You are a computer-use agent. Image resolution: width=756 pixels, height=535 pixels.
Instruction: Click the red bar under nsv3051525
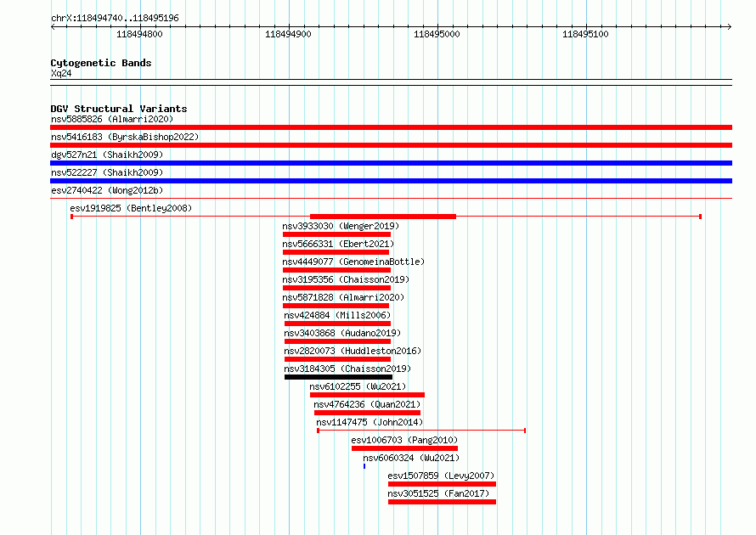coord(442,502)
